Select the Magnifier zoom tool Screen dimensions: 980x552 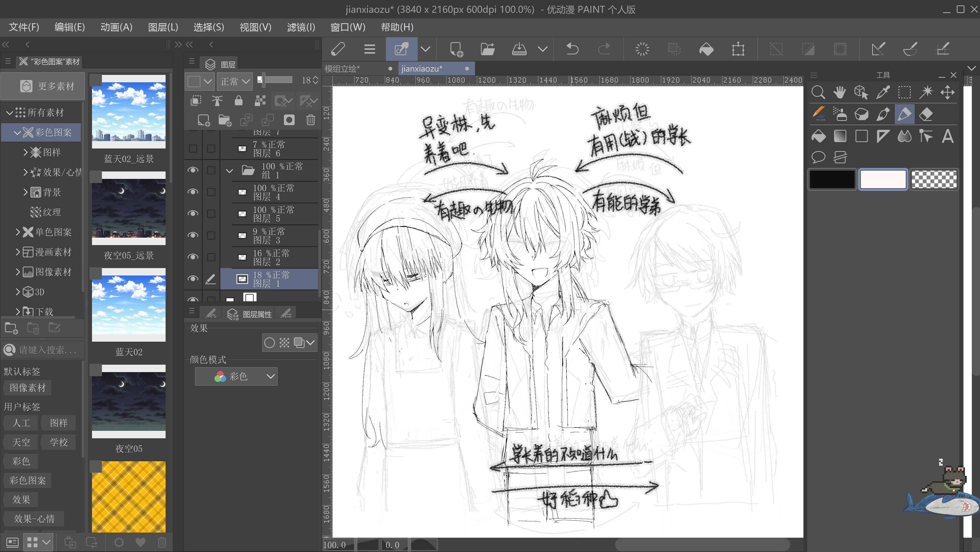(x=818, y=93)
